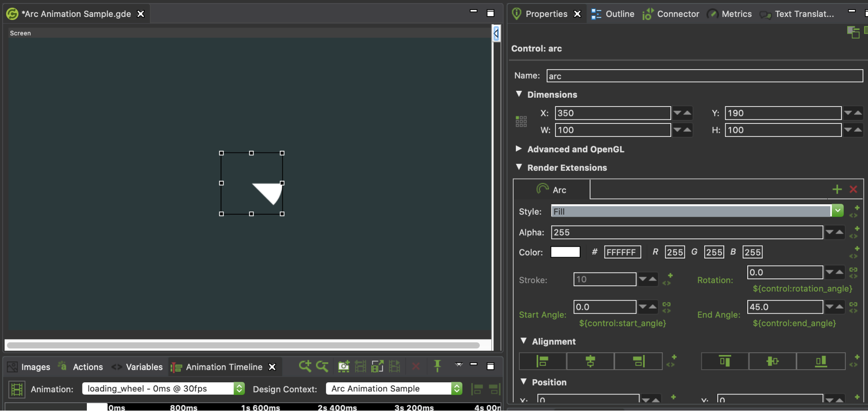
Task: Open the Variables tab
Action: tap(137, 367)
